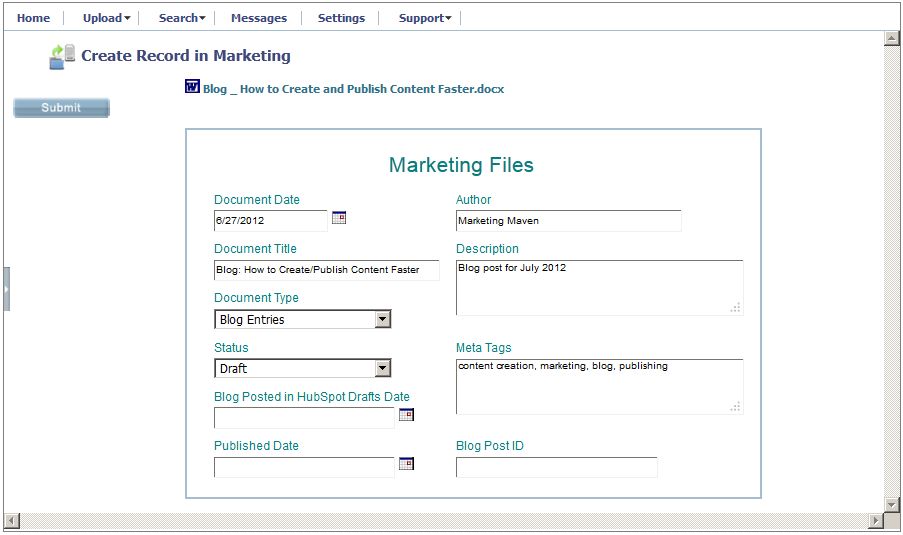
Task: Open the Upload menu
Action: (x=107, y=18)
